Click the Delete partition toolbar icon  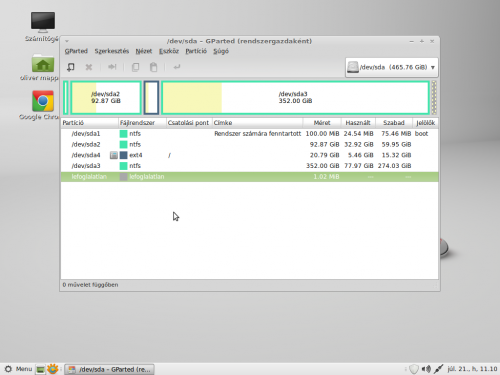click(89, 67)
